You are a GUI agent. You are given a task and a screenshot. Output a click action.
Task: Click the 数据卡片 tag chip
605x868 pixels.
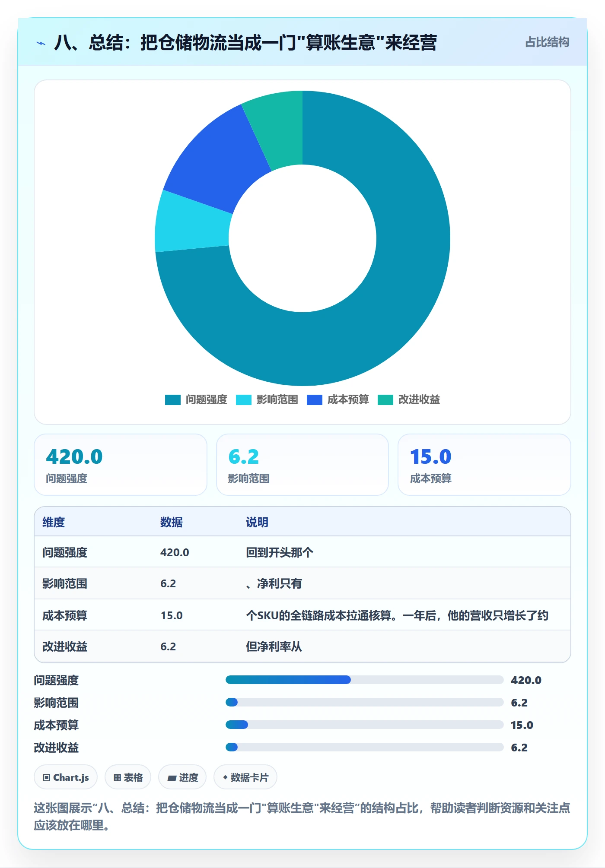pos(245,777)
